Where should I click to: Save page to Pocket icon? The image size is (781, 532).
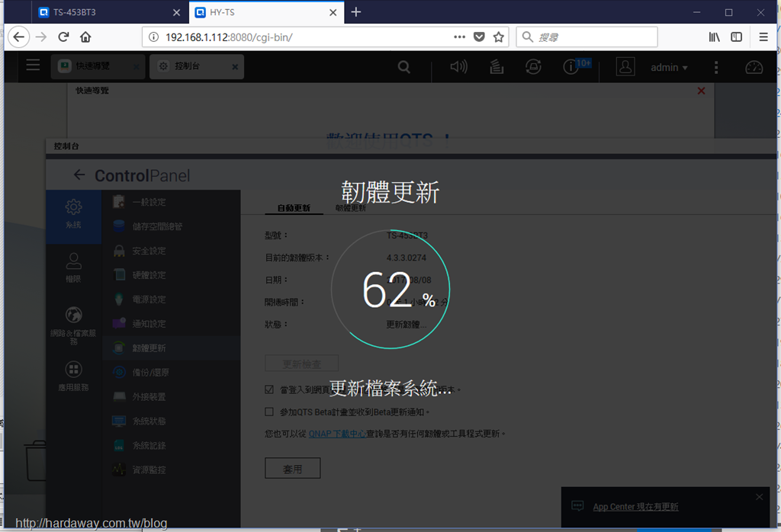(479, 37)
